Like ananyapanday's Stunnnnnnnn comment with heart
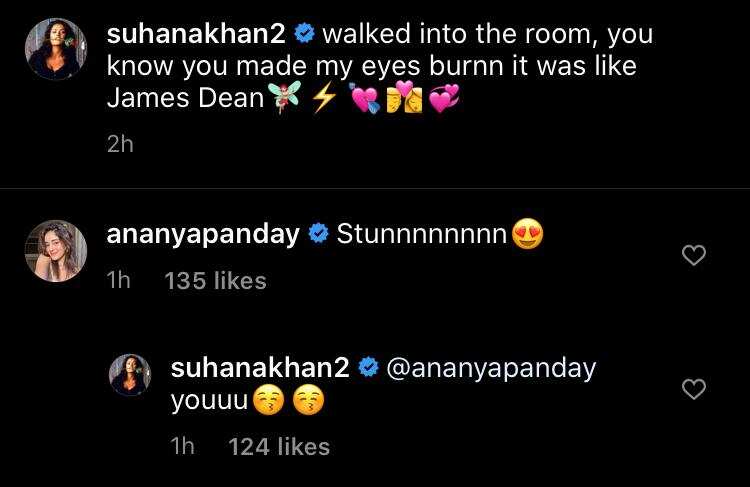This screenshot has width=750, height=487. (694, 255)
